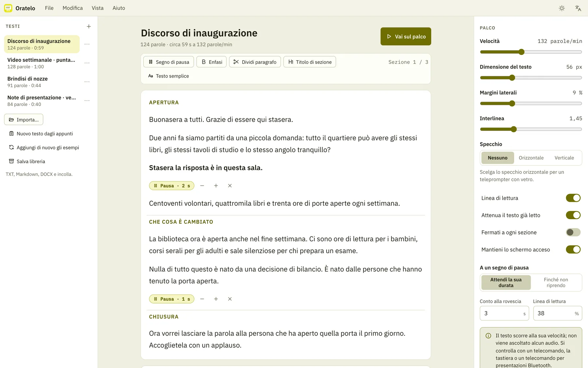Open the Vista menu
This screenshot has width=588, height=368.
pos(97,8)
